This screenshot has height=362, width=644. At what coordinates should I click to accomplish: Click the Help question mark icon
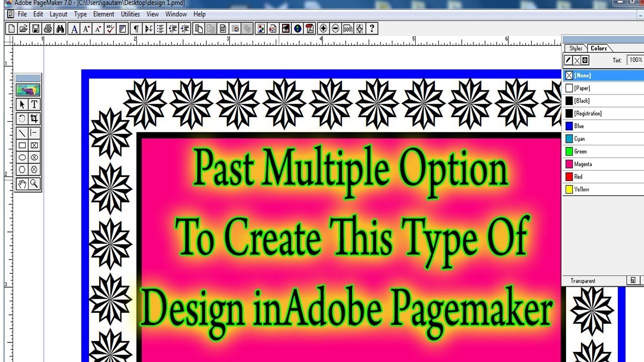372,29
